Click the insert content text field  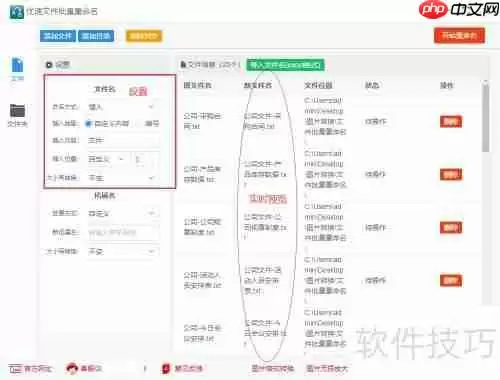click(122, 141)
